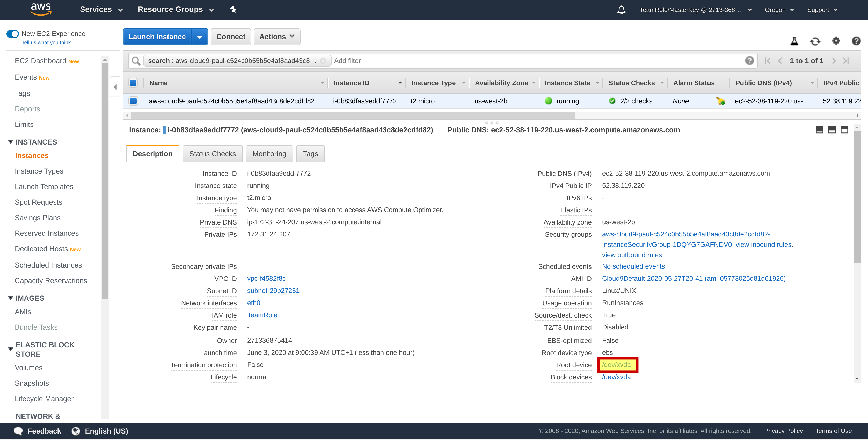Image resolution: width=868 pixels, height=440 pixels.
Task: Open the Services dropdown
Action: 101,9
